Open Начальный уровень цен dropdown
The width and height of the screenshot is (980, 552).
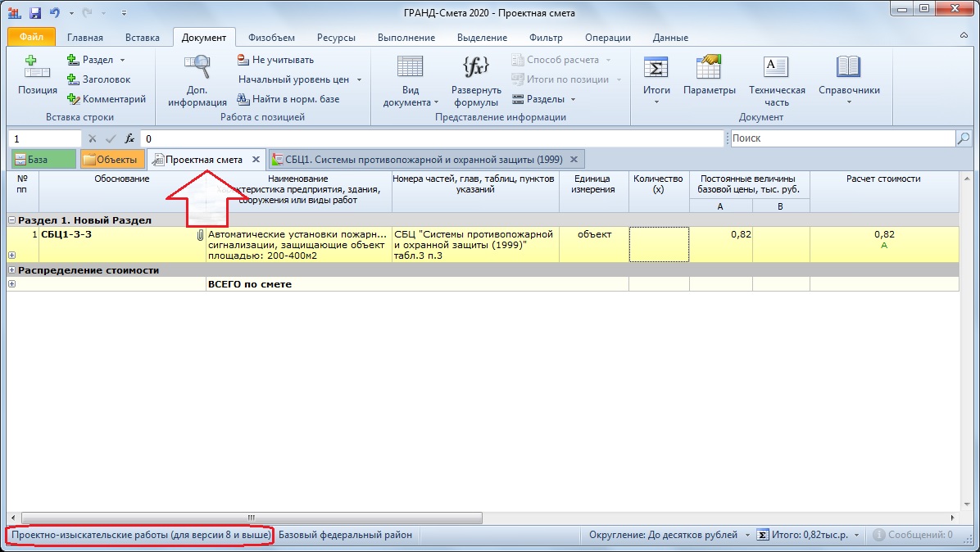click(x=360, y=80)
